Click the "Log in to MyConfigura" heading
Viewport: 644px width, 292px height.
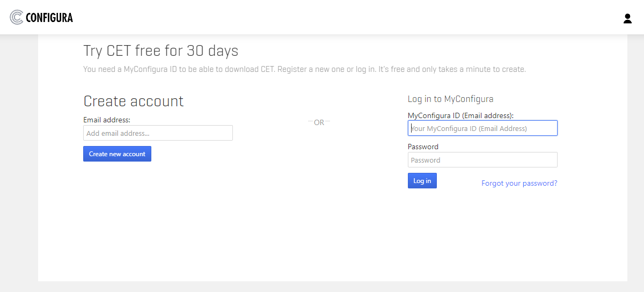coord(450,99)
